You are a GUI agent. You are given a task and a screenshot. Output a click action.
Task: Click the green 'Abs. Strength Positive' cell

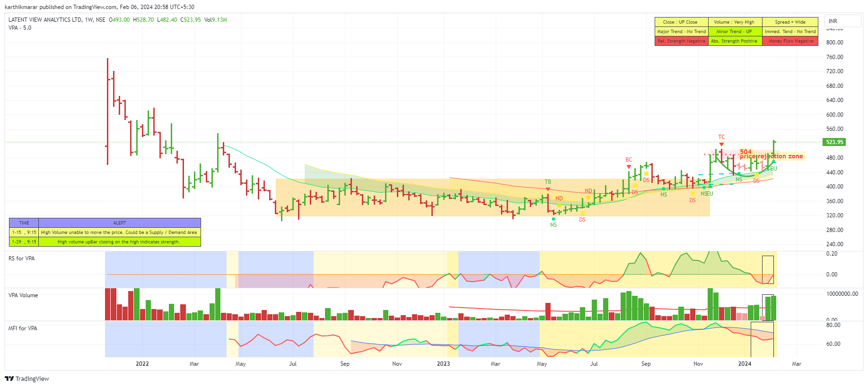click(735, 41)
